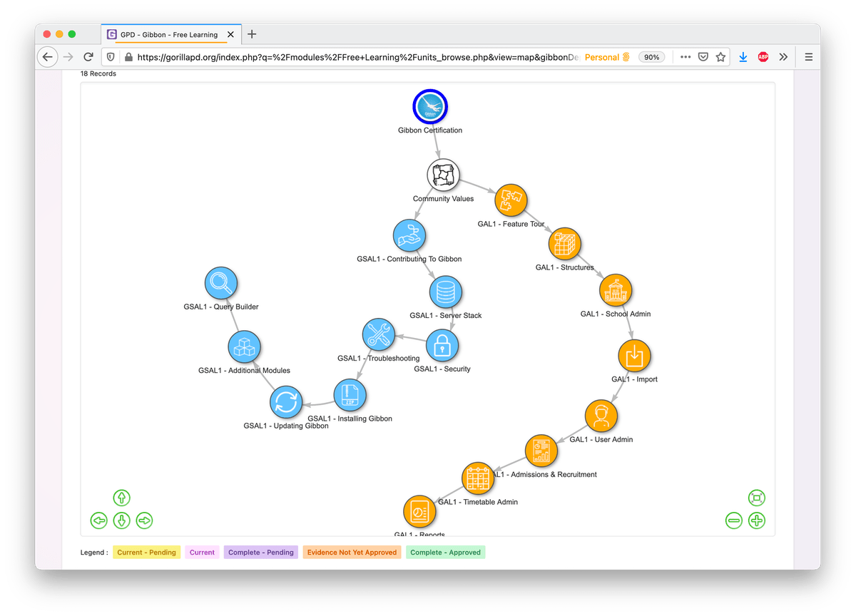Select the GAL1 Structures cube node
The height and width of the screenshot is (616, 856).
coord(565,245)
